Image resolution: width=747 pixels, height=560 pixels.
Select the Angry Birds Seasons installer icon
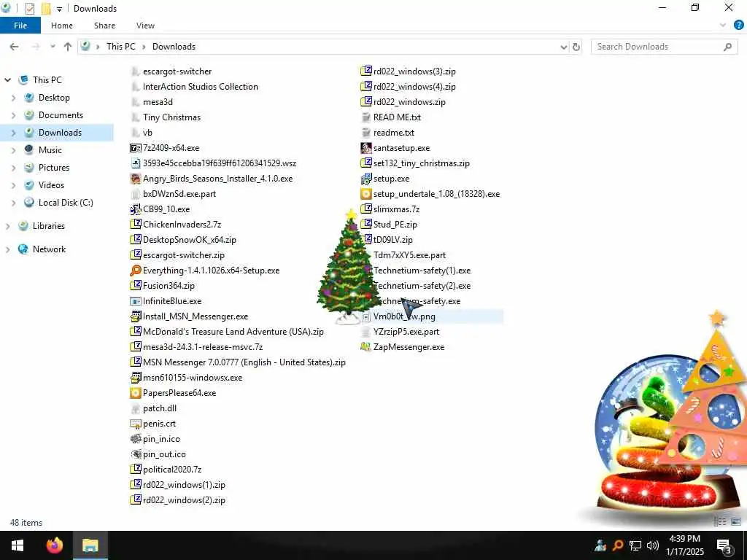[135, 179]
